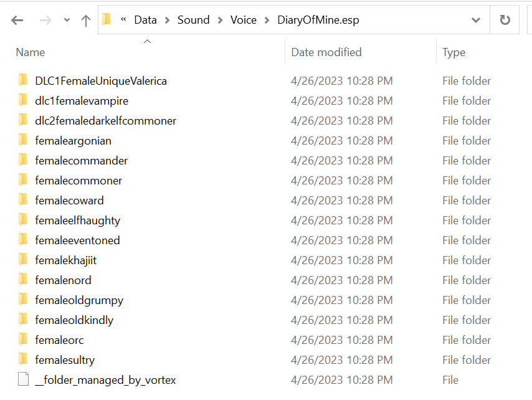Navigate to Voice in breadcrumb
This screenshot has width=532, height=400.
tap(244, 20)
